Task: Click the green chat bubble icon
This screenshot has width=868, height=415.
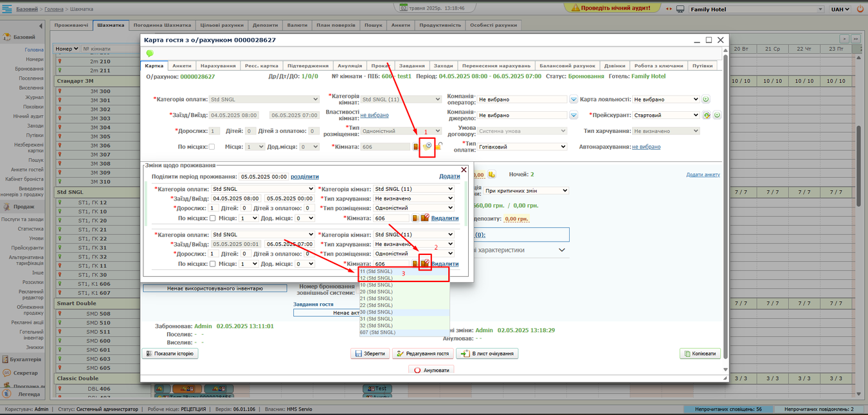Action: tap(150, 53)
